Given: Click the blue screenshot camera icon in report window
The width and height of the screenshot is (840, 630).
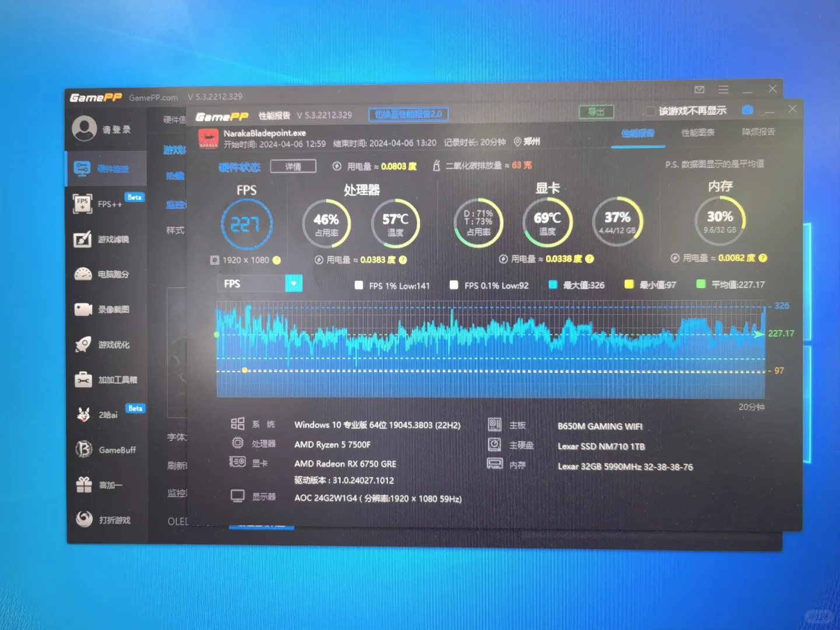Looking at the screenshot, I should pos(747,110).
